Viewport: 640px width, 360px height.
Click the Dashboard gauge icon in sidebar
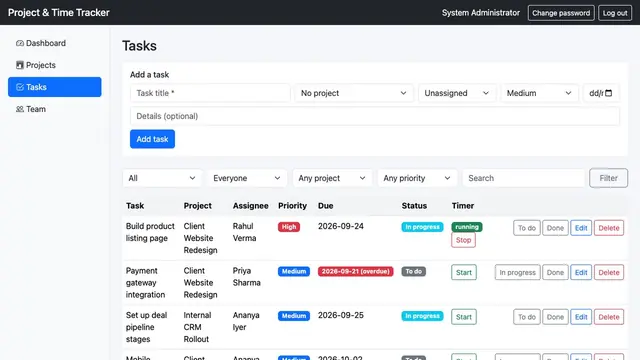(20, 43)
